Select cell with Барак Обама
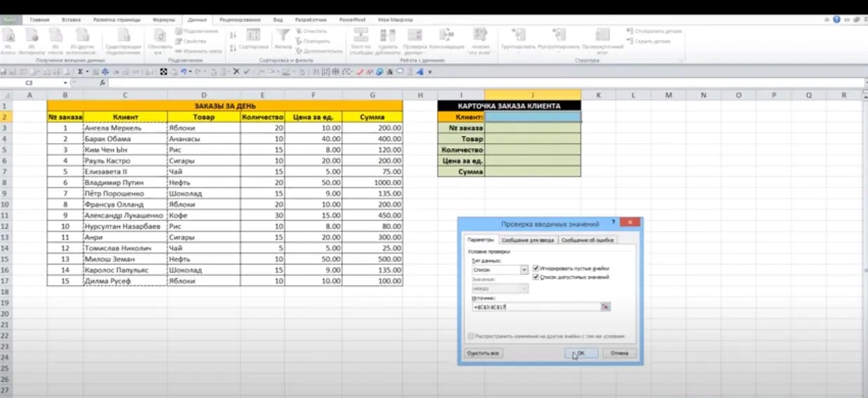 pos(125,139)
